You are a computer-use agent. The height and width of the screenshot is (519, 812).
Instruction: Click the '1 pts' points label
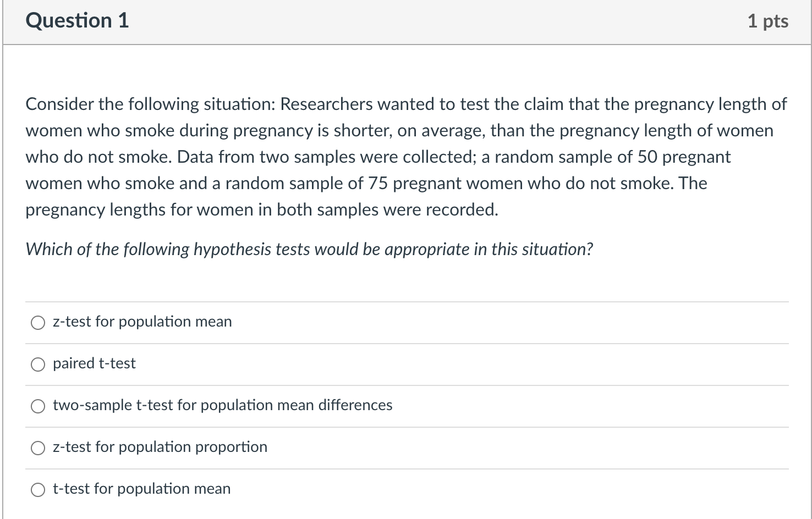[767, 21]
